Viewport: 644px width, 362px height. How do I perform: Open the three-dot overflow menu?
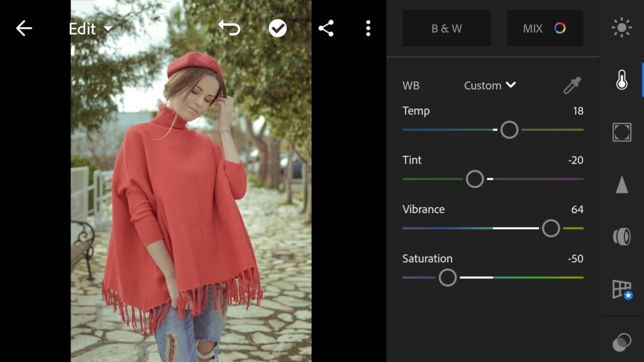click(368, 28)
